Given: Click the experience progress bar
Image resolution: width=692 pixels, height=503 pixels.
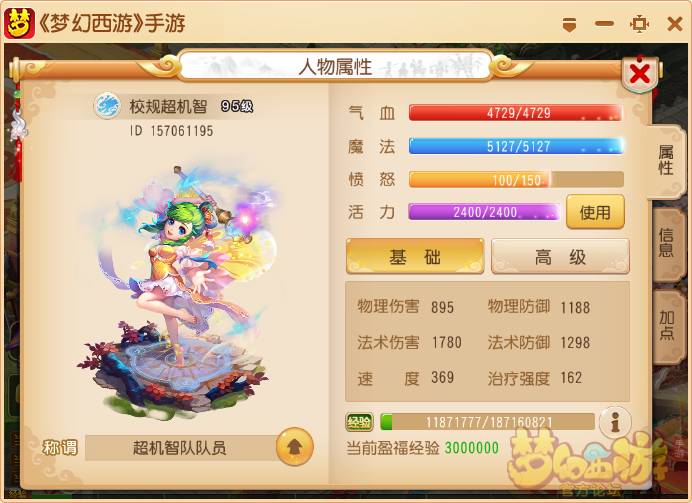Looking at the screenshot, I should point(488,422).
